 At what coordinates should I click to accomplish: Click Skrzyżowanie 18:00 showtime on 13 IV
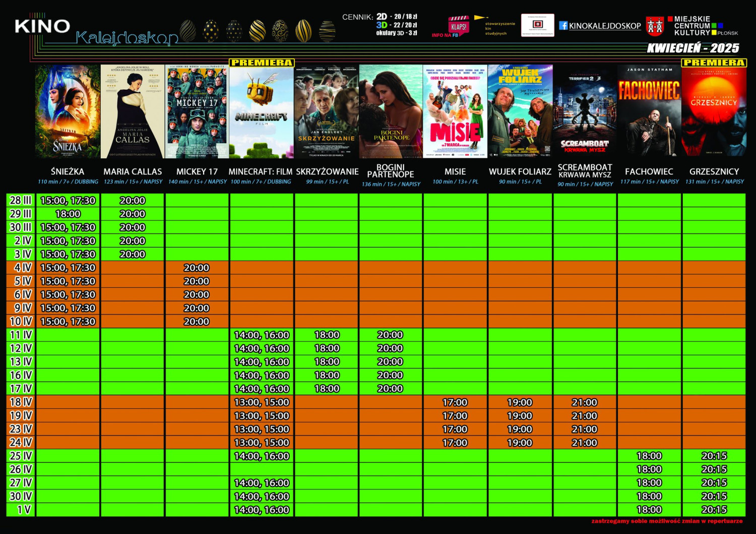[327, 362]
